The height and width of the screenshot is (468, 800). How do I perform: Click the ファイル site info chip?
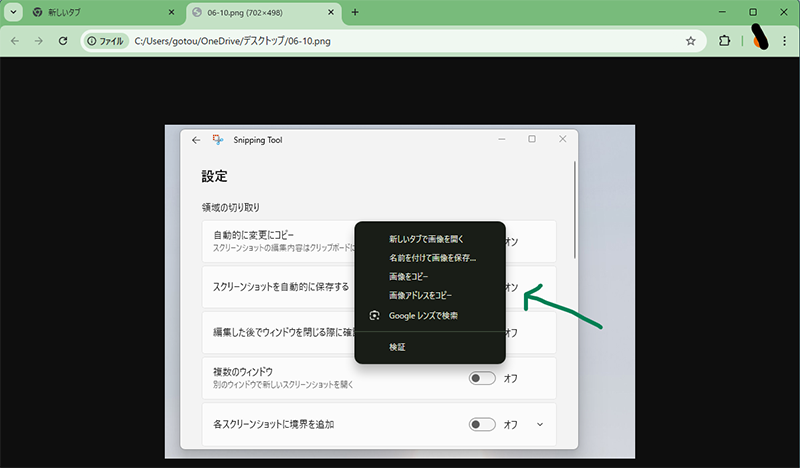(x=106, y=41)
